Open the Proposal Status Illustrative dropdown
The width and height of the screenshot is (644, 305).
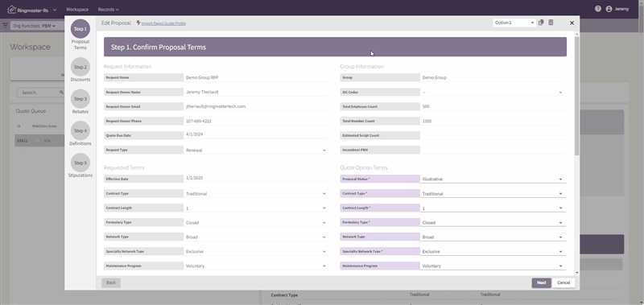point(493,179)
